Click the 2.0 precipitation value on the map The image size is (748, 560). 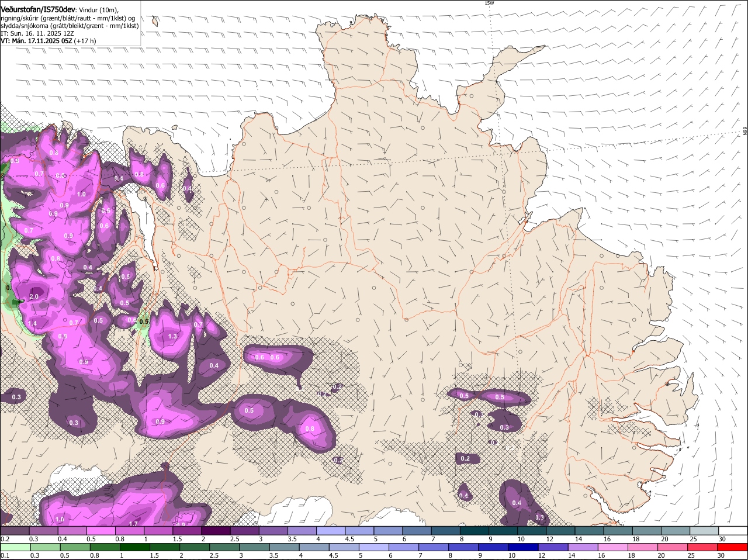34,297
